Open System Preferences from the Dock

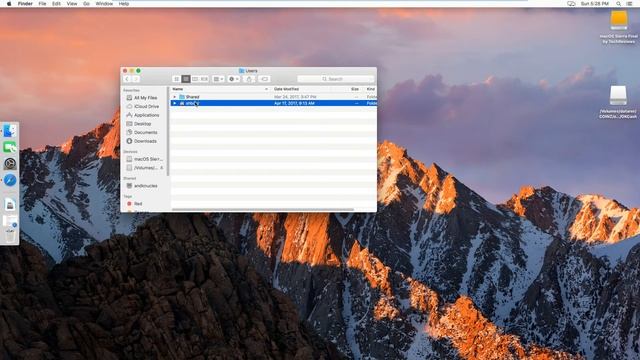click(x=10, y=164)
